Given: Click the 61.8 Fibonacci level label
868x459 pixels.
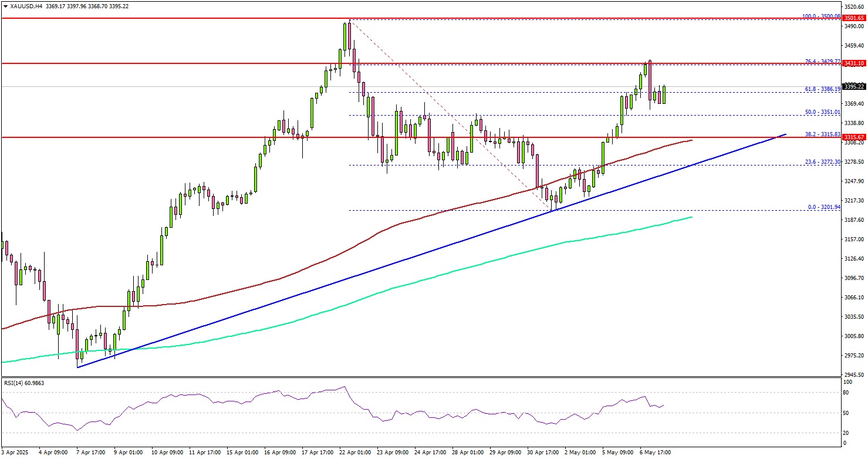Looking at the screenshot, I should [822, 89].
